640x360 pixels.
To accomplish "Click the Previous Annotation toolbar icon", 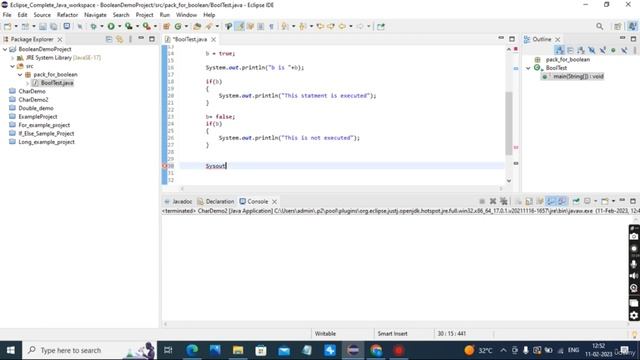I will click(302, 27).
